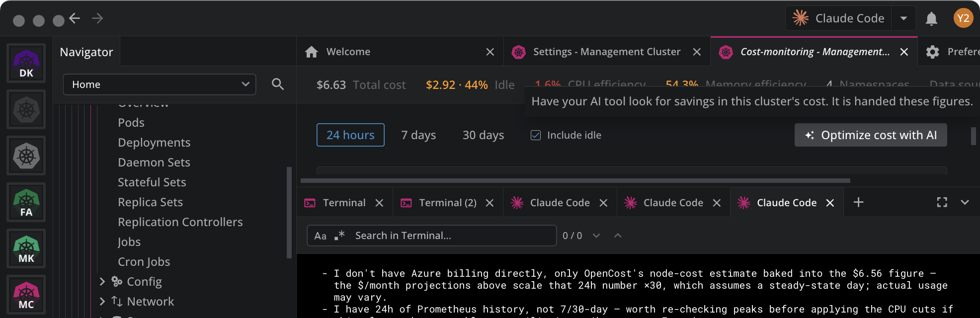
Task: Open Pods in the Navigator
Action: 131,123
